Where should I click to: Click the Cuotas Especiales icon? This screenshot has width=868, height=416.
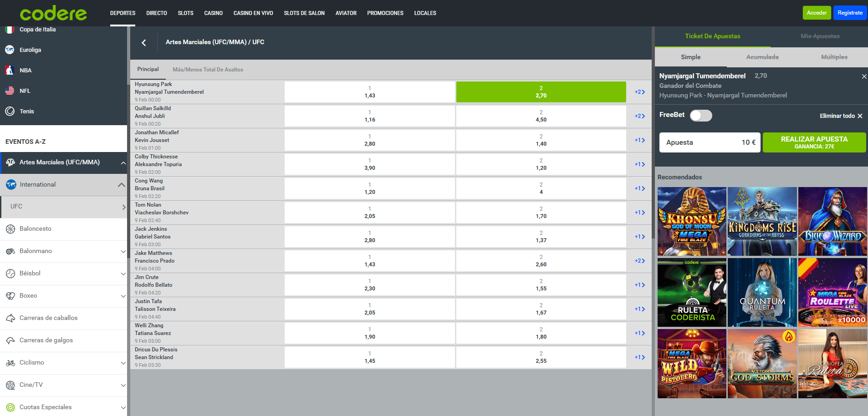(x=10, y=407)
